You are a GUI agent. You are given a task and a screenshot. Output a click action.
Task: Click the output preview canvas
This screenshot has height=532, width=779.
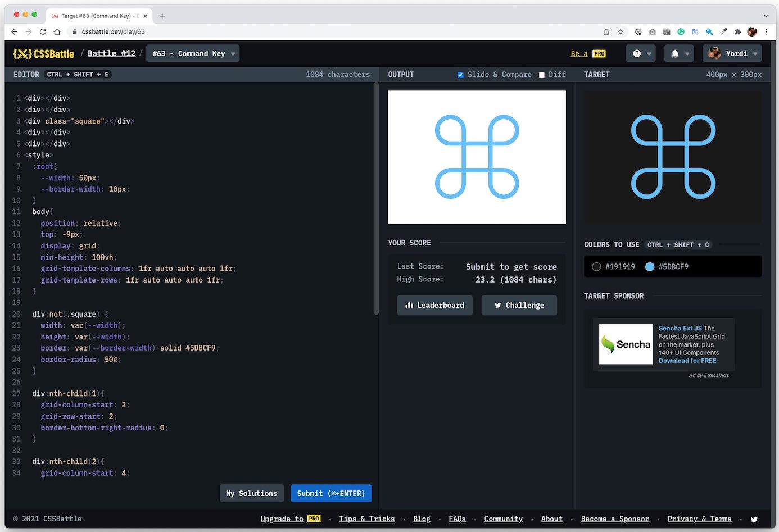tap(477, 157)
